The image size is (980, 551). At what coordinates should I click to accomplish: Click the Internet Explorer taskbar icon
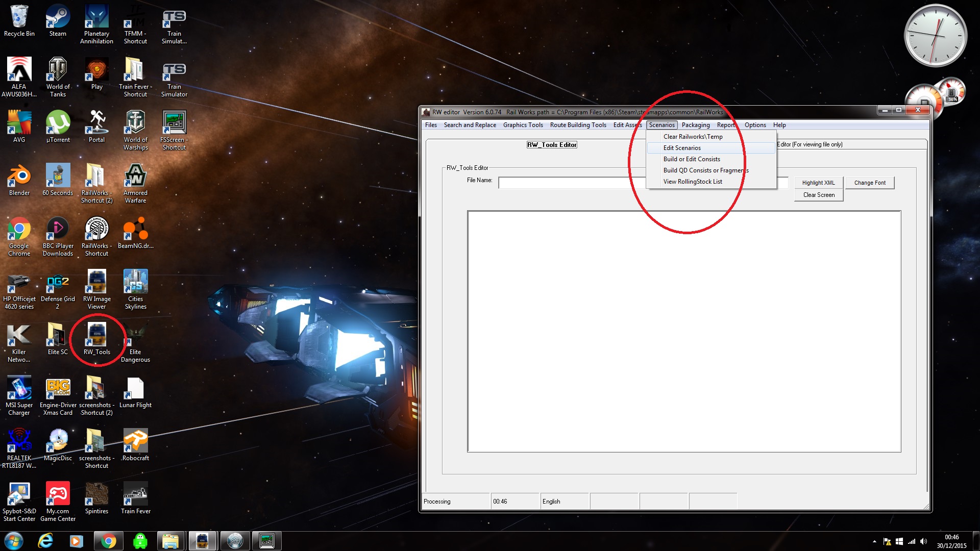tap(45, 541)
